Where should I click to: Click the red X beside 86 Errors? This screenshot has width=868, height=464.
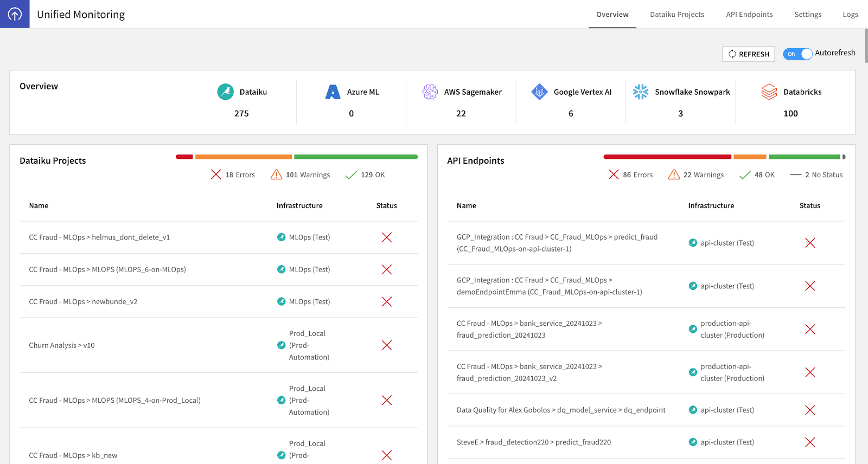point(614,175)
